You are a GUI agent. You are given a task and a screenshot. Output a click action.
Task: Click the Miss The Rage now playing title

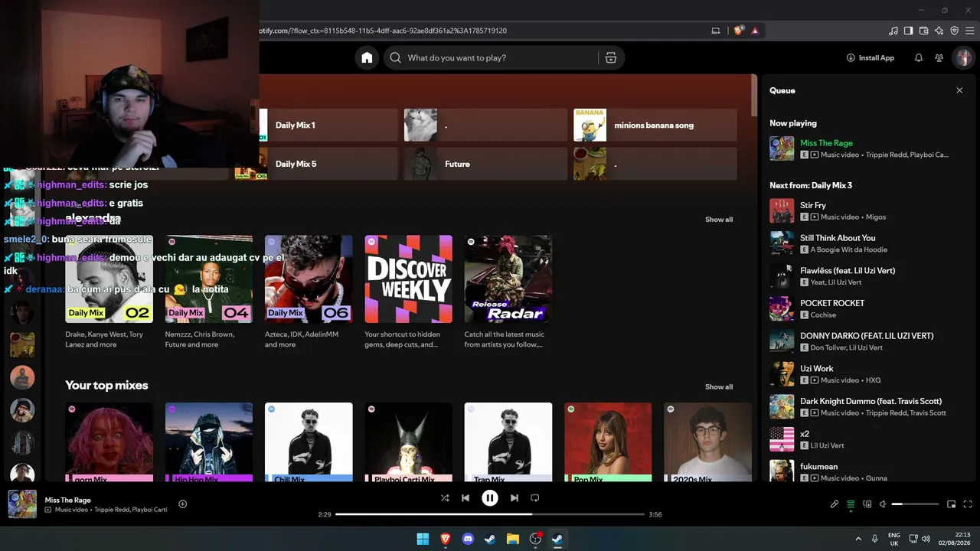pyautogui.click(x=826, y=143)
